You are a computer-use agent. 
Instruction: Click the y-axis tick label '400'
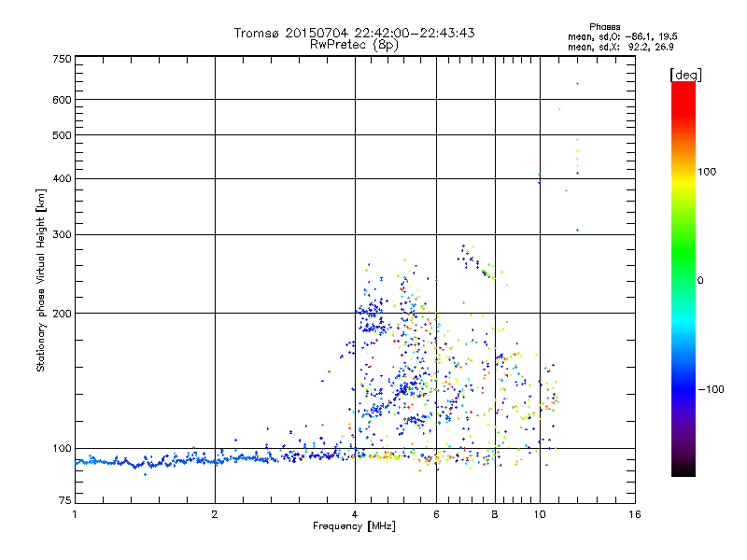[62, 178]
